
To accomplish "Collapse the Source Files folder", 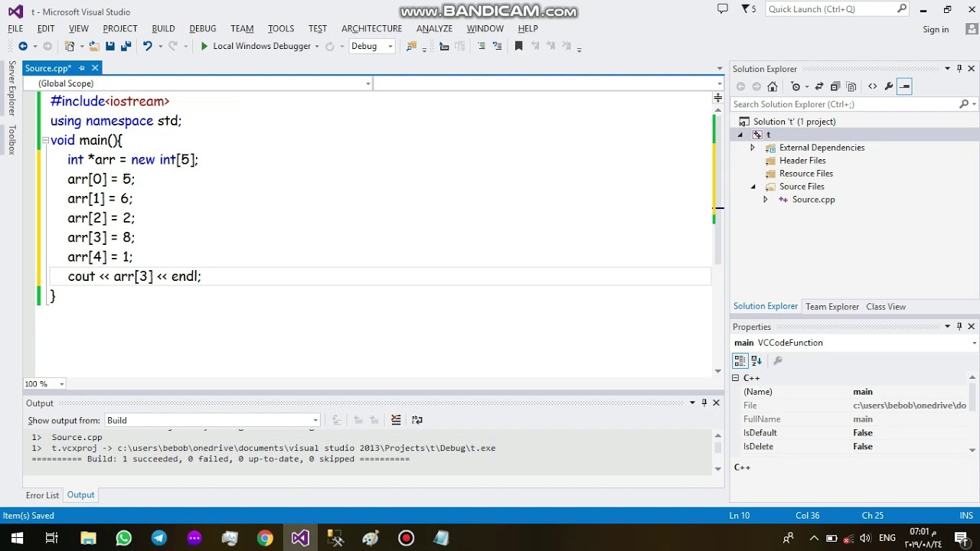I will tap(753, 187).
